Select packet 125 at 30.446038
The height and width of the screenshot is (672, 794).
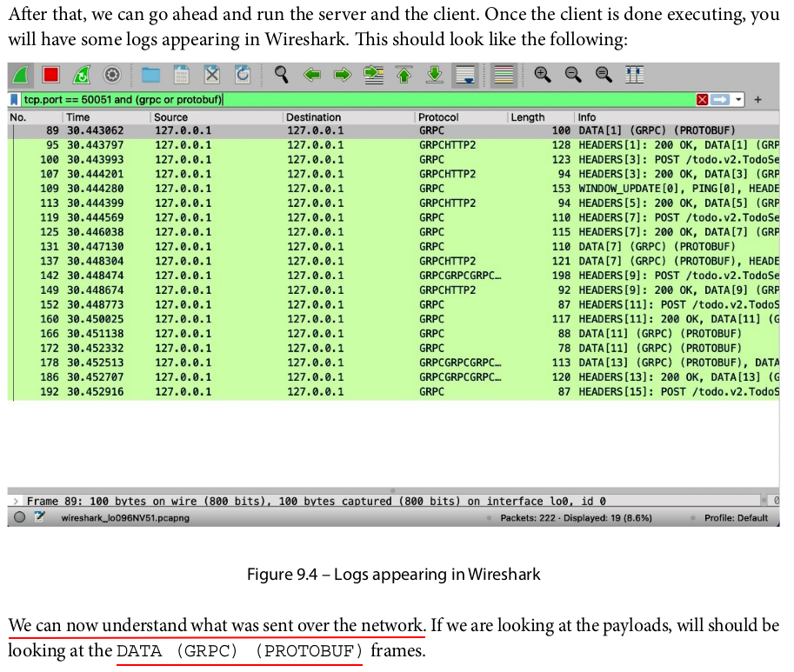393,232
